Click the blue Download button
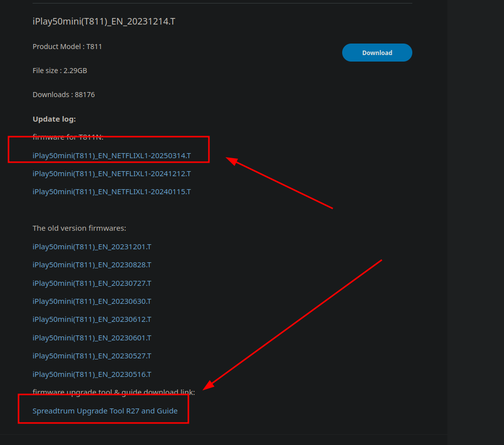The width and height of the screenshot is (504, 445). [x=377, y=53]
